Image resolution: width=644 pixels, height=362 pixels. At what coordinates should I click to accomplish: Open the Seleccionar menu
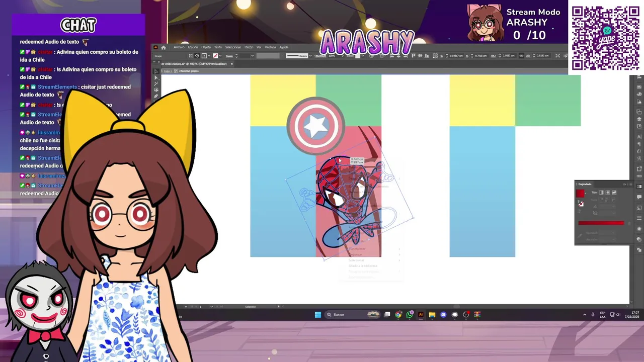click(x=233, y=47)
